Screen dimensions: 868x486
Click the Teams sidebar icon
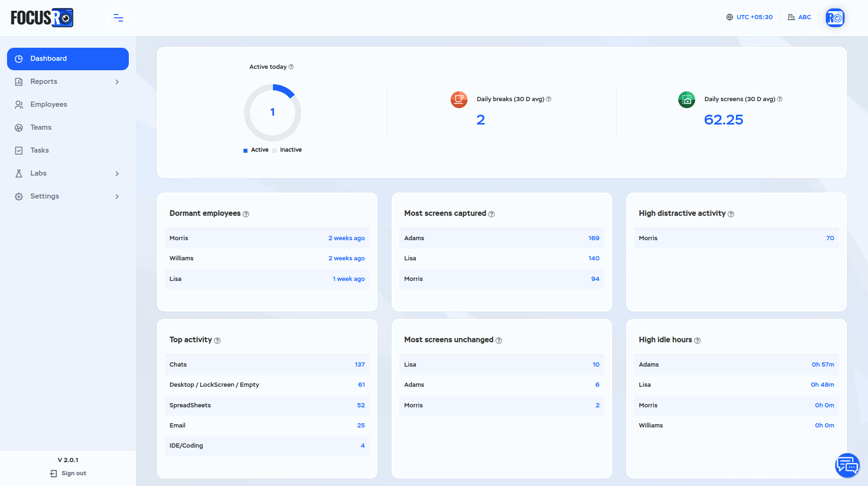19,127
